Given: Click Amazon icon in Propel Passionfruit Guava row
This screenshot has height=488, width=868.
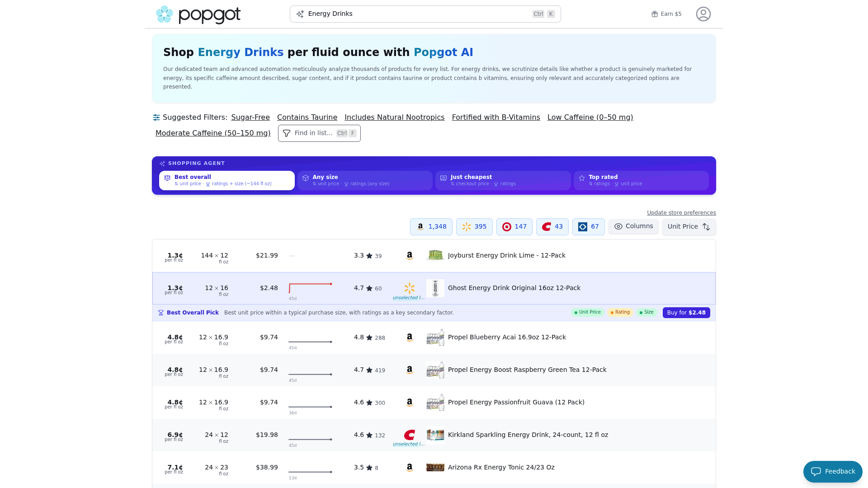Looking at the screenshot, I should tap(410, 403).
